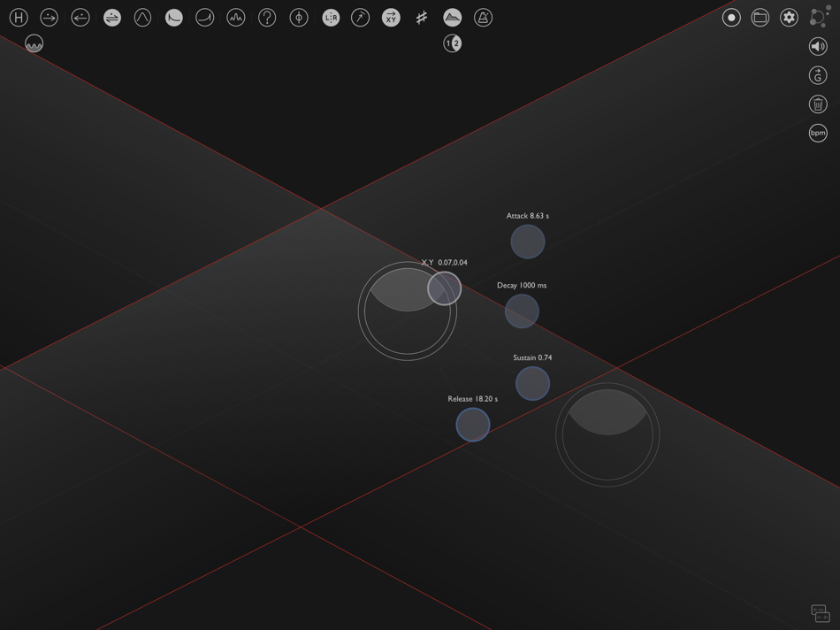Click the trash can delete icon
The image size is (840, 630).
[x=818, y=104]
